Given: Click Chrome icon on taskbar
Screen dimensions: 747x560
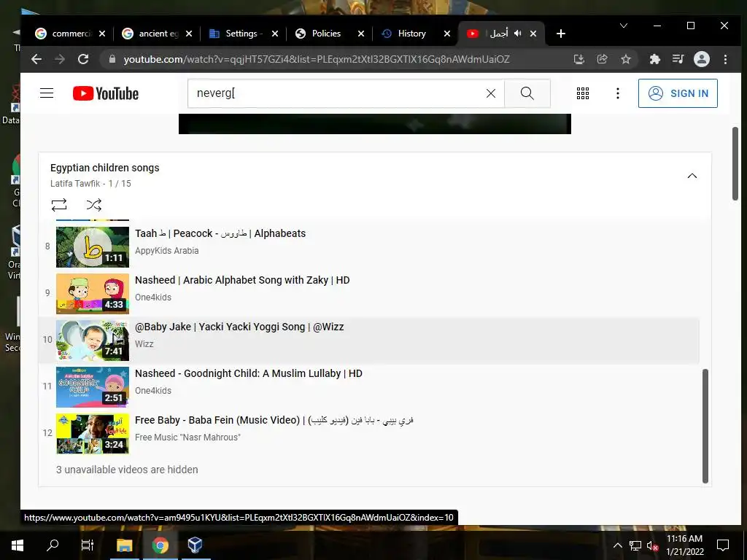Looking at the screenshot, I should [x=160, y=545].
